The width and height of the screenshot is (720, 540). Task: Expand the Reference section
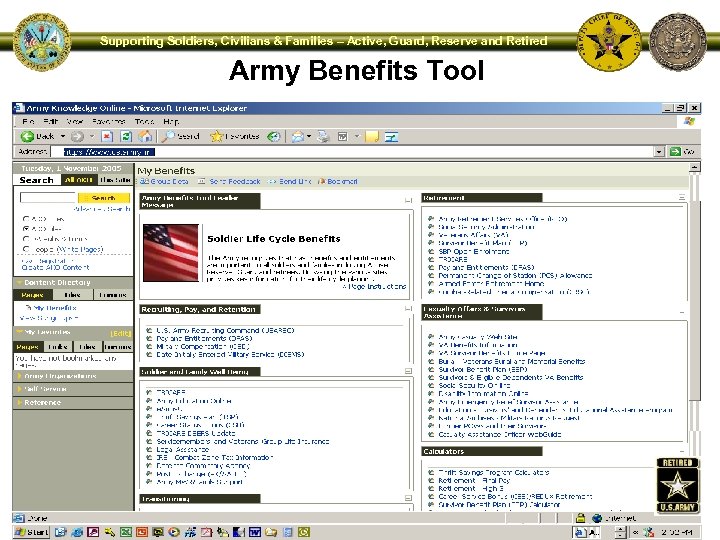[20, 402]
